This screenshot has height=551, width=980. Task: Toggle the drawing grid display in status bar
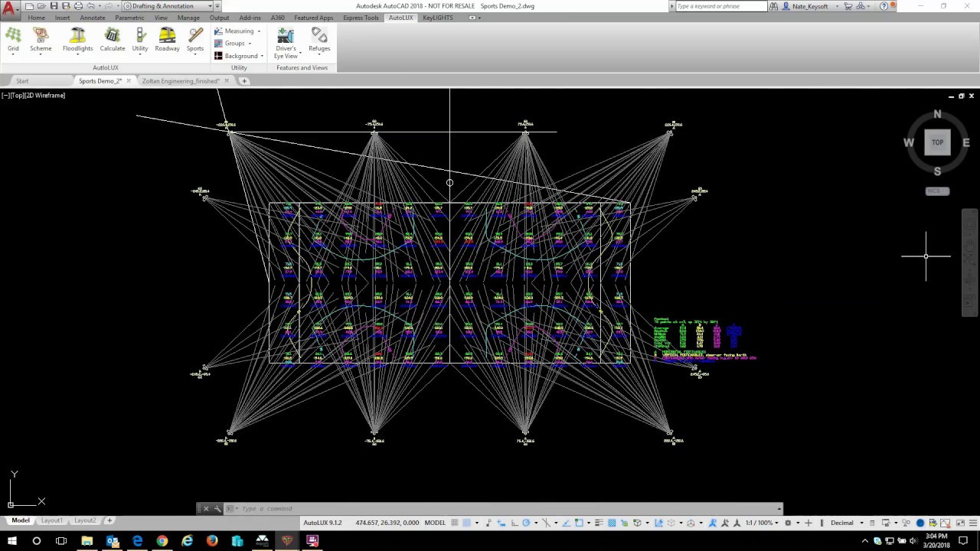[455, 523]
